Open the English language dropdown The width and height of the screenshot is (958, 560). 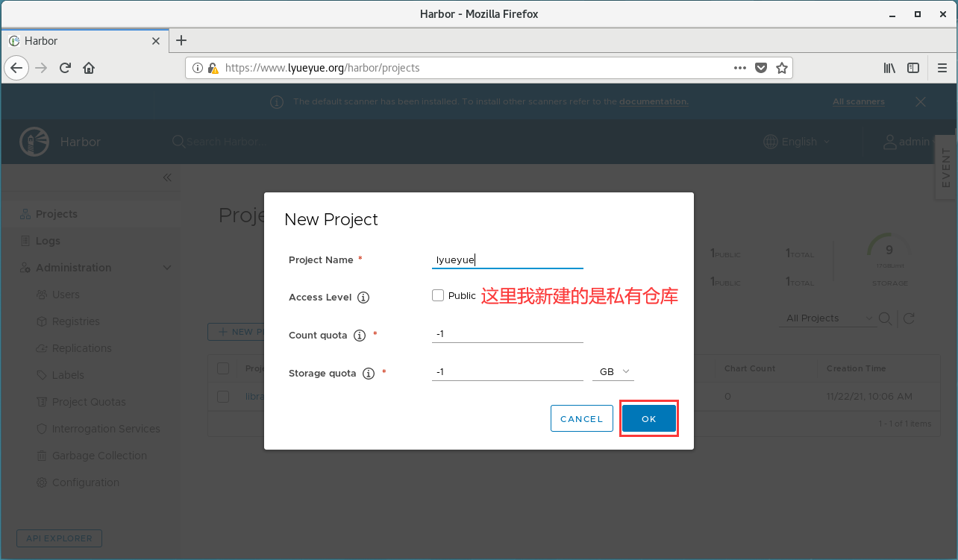coord(797,142)
